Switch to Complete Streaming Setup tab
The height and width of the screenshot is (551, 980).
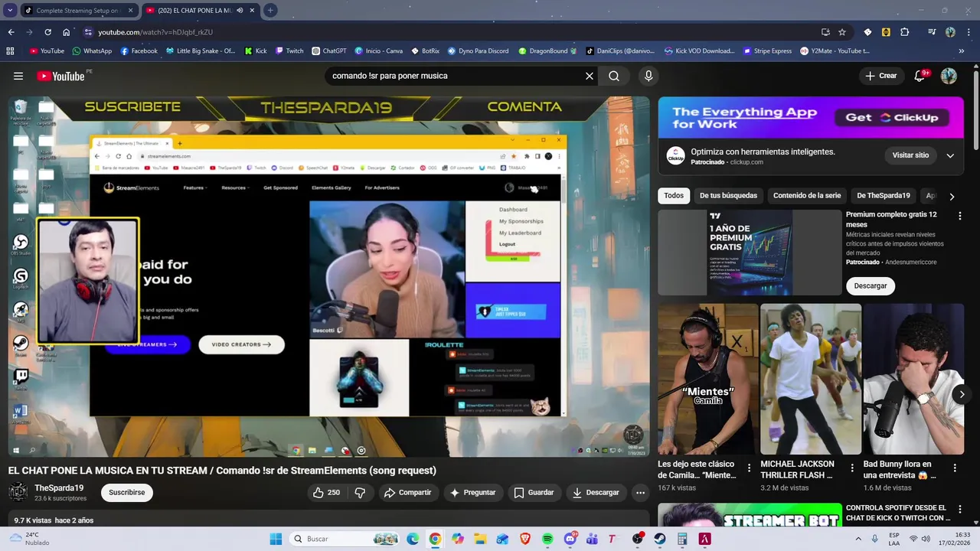[79, 11]
